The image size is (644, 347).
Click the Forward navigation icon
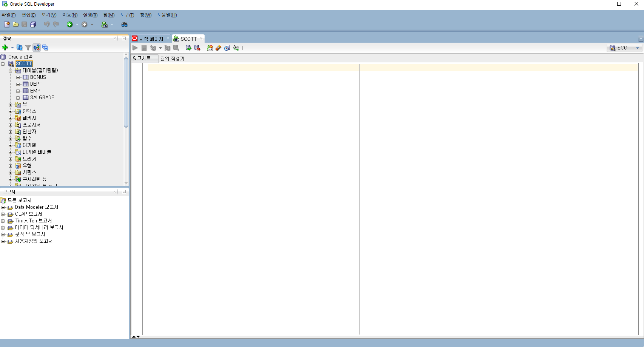tap(85, 25)
